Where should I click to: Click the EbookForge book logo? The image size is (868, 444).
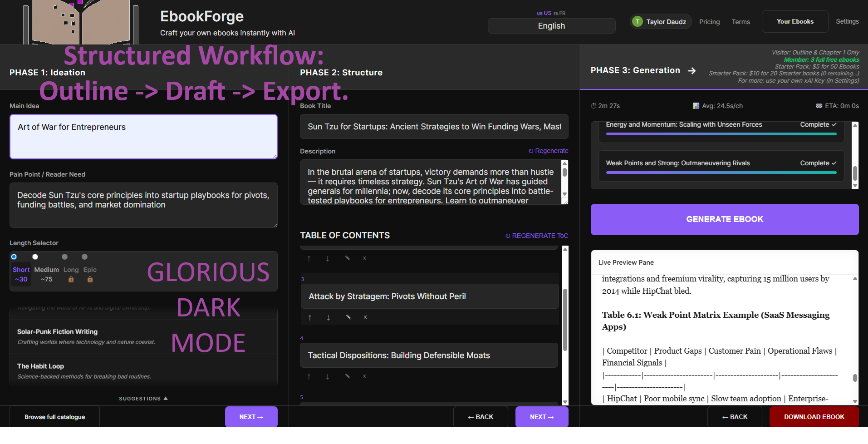tap(81, 22)
